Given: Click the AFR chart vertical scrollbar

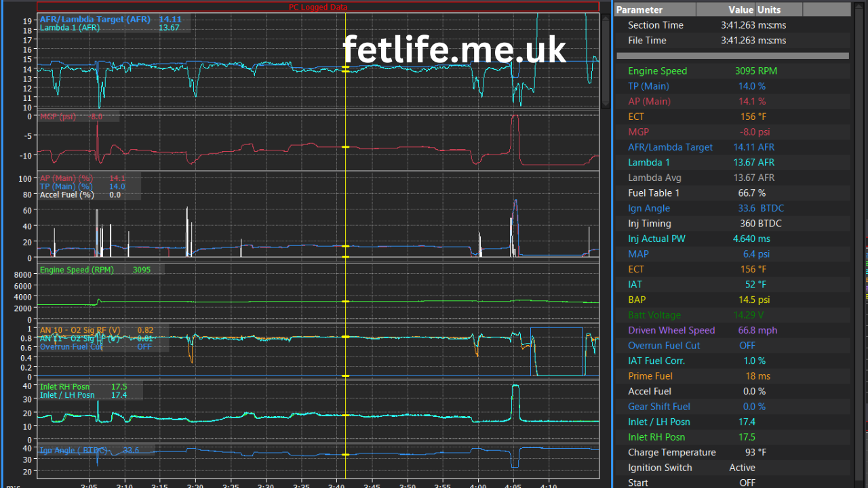Looking at the screenshot, I should coord(606,60).
